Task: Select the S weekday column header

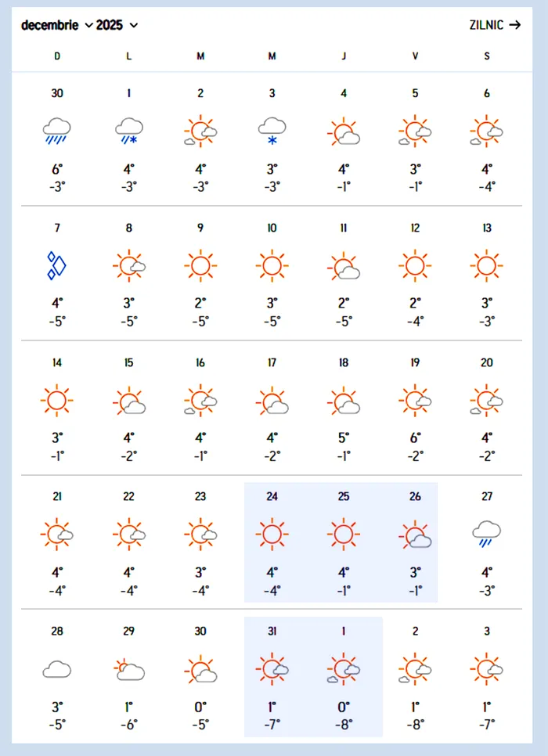Action: click(486, 56)
